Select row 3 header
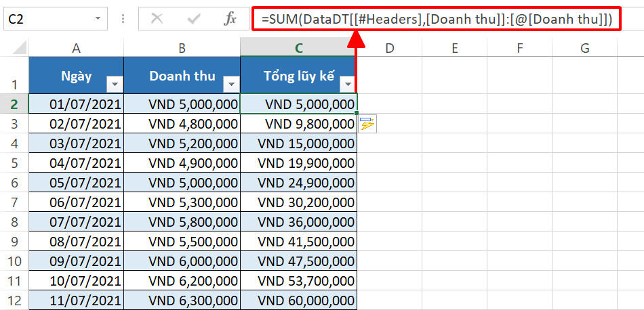Viewport: 644px width, 310px height. [x=14, y=123]
